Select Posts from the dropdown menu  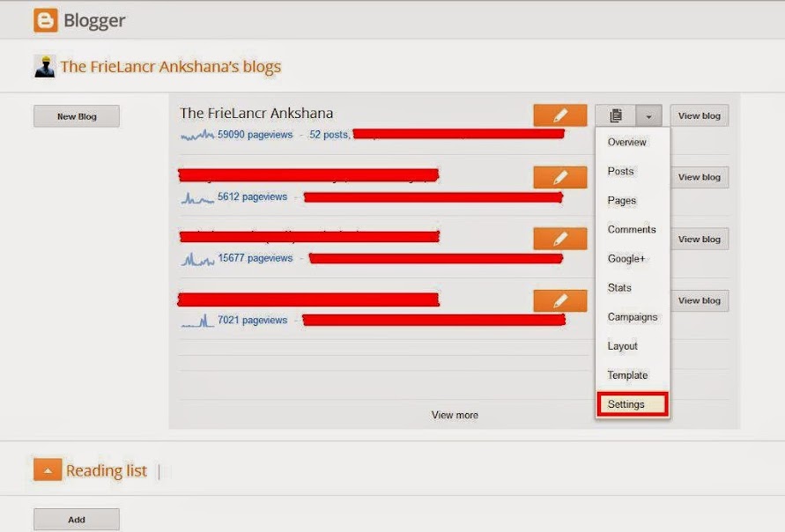tap(621, 171)
